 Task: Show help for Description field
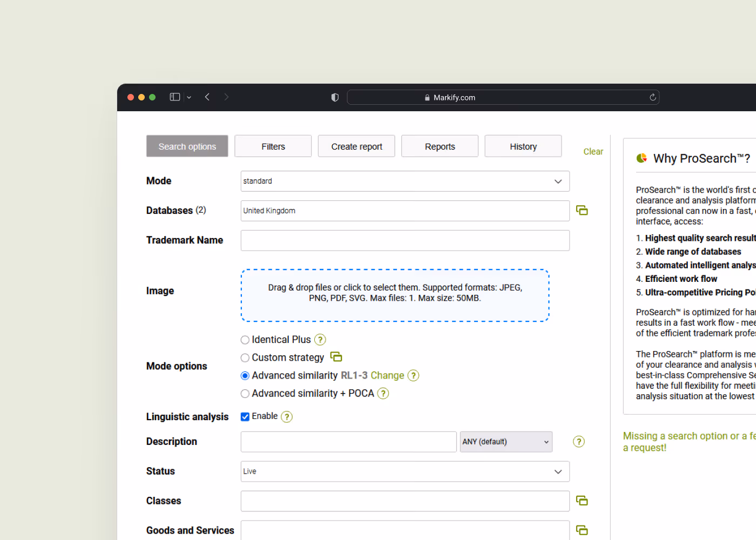(579, 442)
